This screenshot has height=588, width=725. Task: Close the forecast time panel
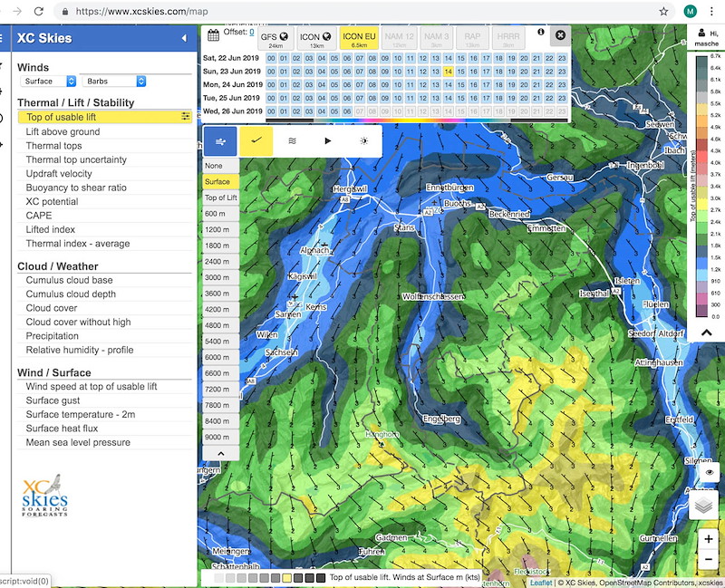click(560, 35)
